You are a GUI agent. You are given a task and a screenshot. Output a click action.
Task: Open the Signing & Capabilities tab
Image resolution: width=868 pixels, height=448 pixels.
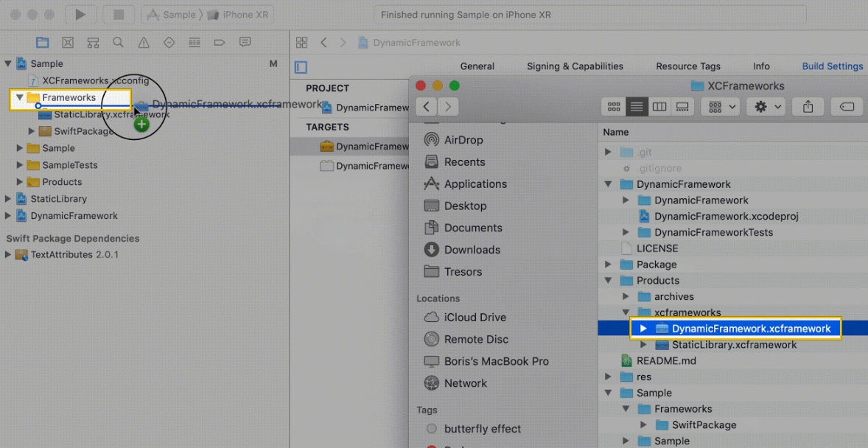click(x=575, y=66)
